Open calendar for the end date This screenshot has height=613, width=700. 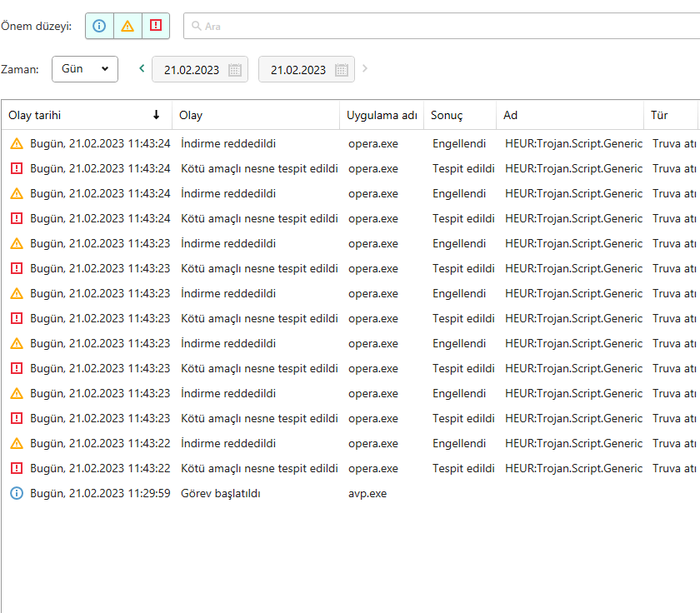342,70
